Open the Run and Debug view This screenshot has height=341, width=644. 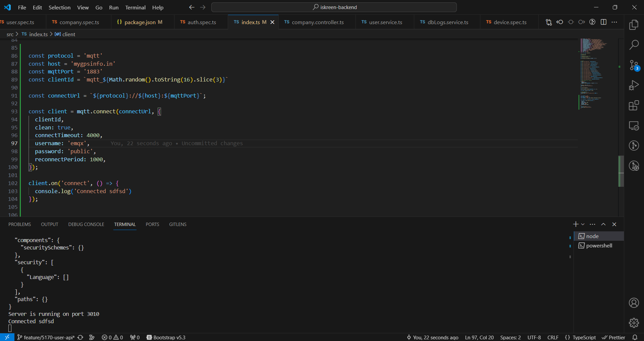click(x=634, y=85)
